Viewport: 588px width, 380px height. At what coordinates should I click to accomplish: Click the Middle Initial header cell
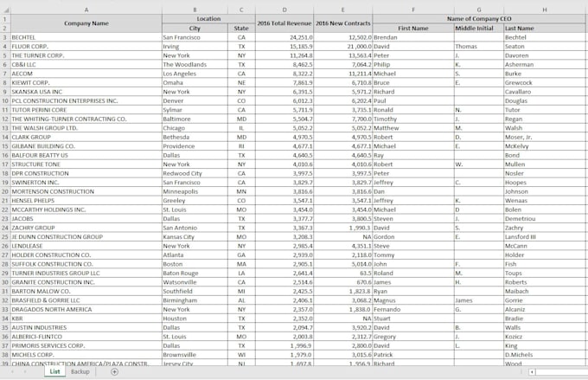click(x=479, y=29)
